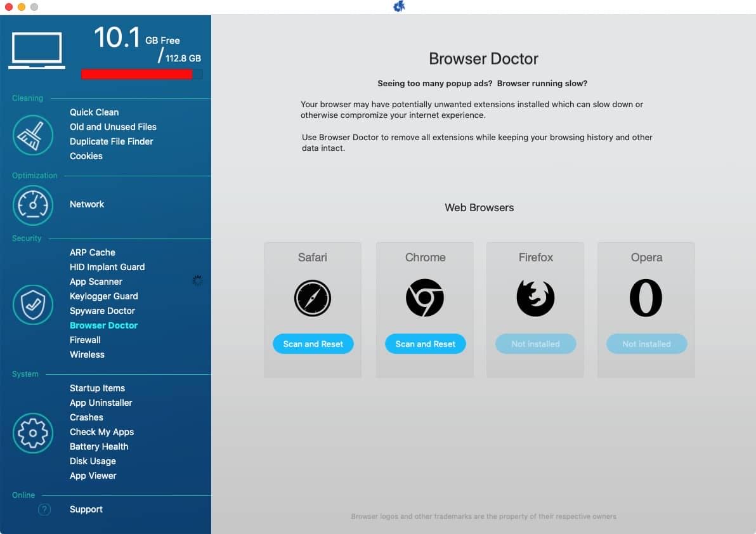Click the 10.1 GB Free text
756x534 pixels.
137,37
